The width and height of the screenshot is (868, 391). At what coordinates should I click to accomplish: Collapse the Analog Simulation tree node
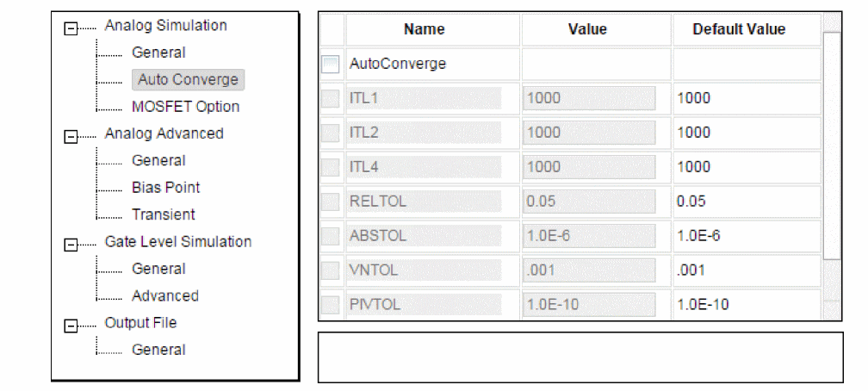point(70,29)
